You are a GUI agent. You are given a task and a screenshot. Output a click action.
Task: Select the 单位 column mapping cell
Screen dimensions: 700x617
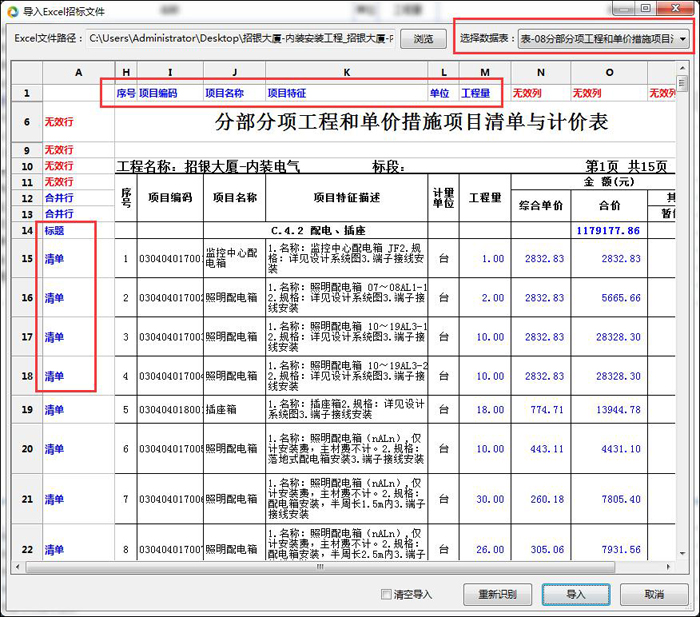point(443,93)
